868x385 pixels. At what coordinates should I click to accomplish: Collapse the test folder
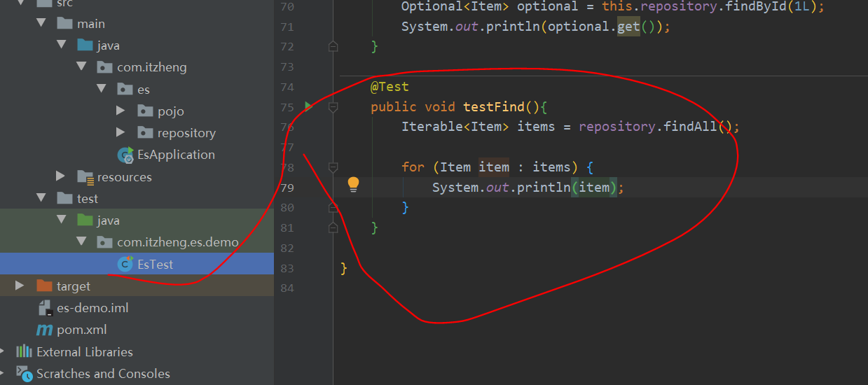point(41,199)
